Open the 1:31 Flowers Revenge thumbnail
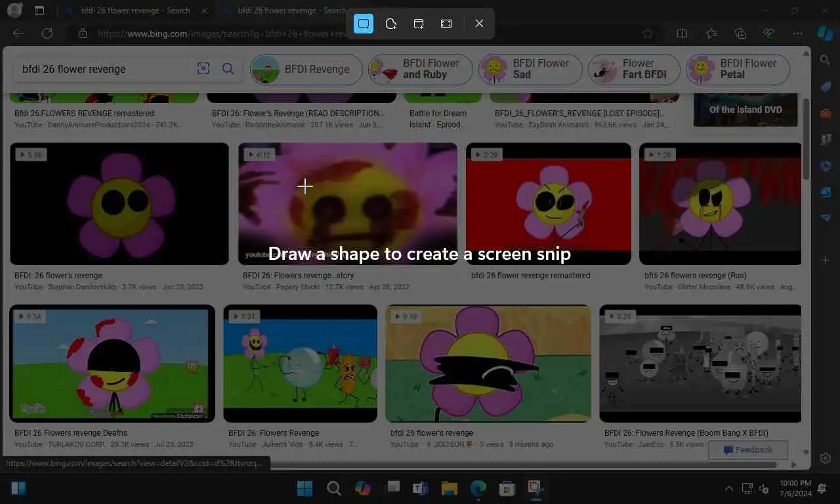 coord(301,364)
